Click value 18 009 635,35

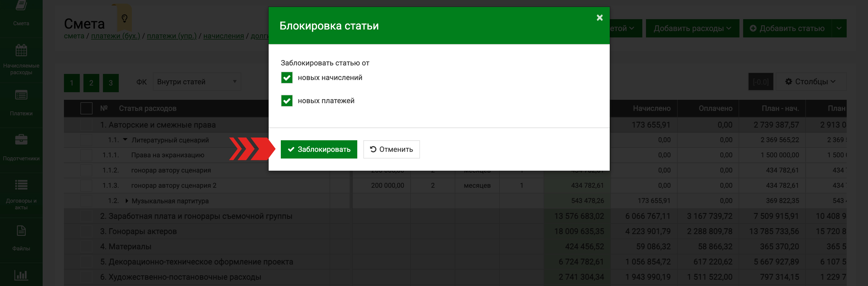coord(579,231)
